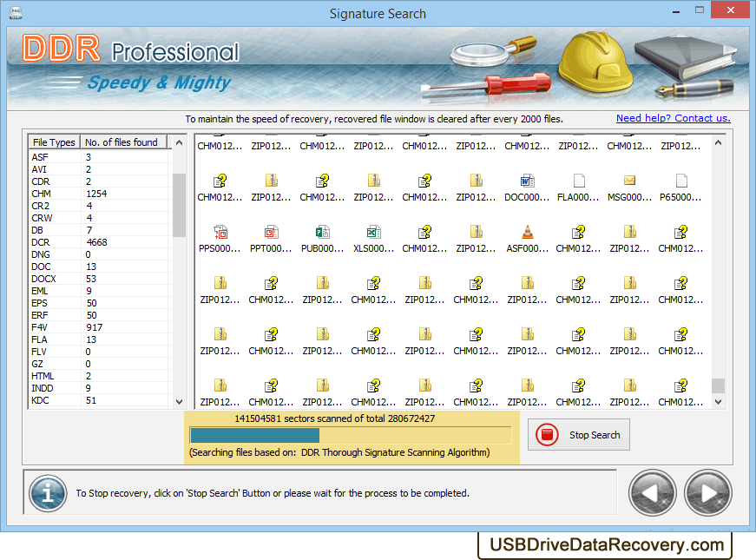Click the blue information icon

(x=47, y=493)
